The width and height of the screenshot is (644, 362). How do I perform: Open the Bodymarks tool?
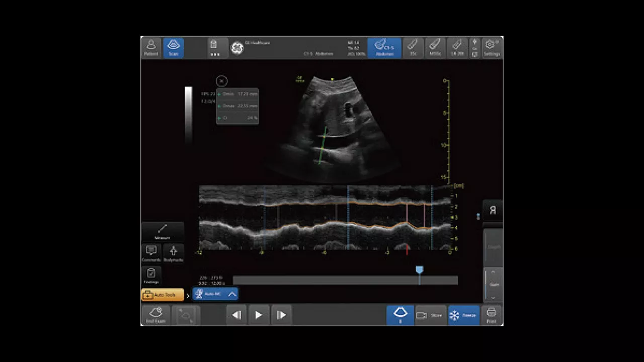pos(174,253)
